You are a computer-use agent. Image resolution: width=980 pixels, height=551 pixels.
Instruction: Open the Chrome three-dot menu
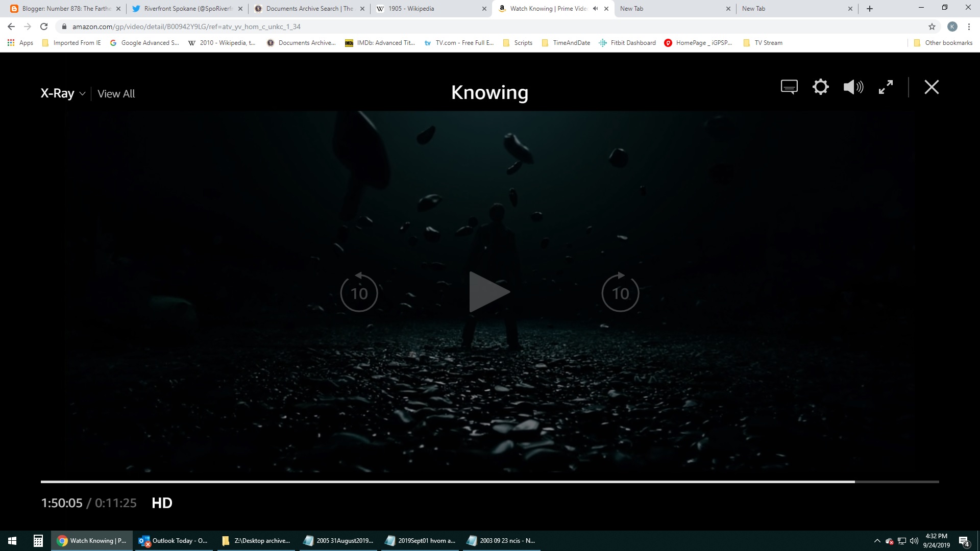tap(969, 27)
